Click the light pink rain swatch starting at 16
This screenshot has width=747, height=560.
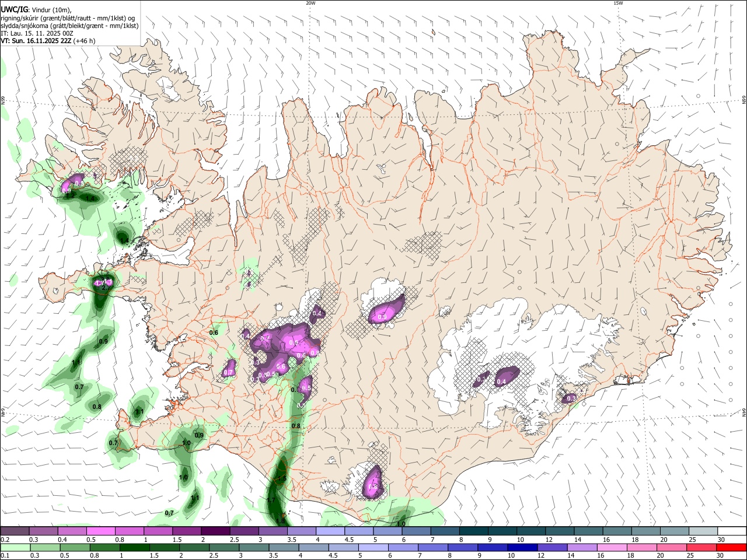pyautogui.click(x=613, y=548)
